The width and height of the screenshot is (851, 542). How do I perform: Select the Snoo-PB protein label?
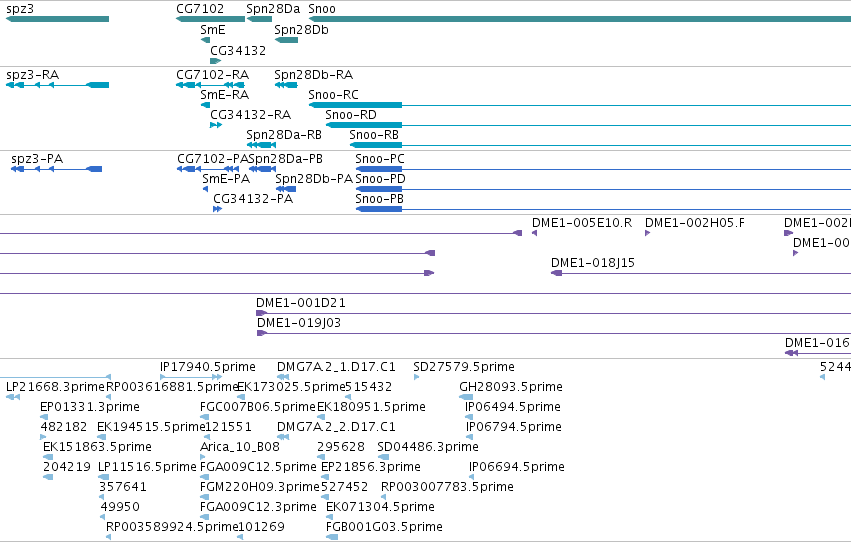pyautogui.click(x=379, y=199)
